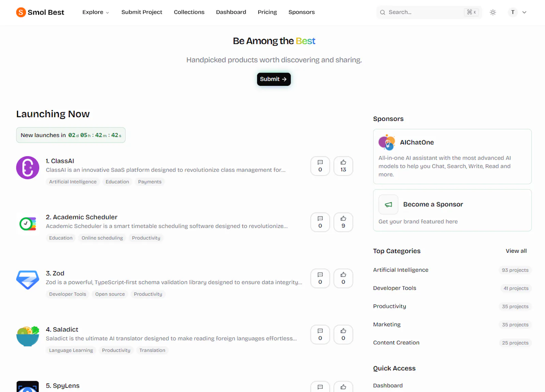The width and height of the screenshot is (545, 392).
Task: Open the ClassAI product logo
Action: (28, 168)
